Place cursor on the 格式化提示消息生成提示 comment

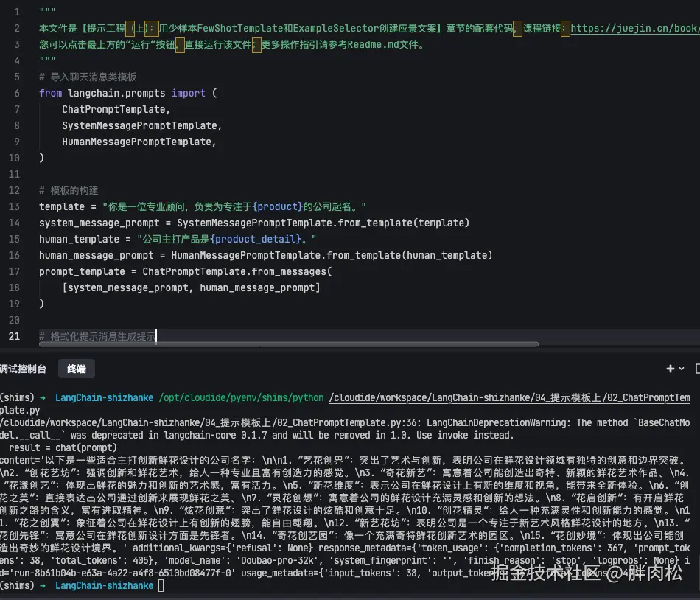pyautogui.click(x=102, y=336)
